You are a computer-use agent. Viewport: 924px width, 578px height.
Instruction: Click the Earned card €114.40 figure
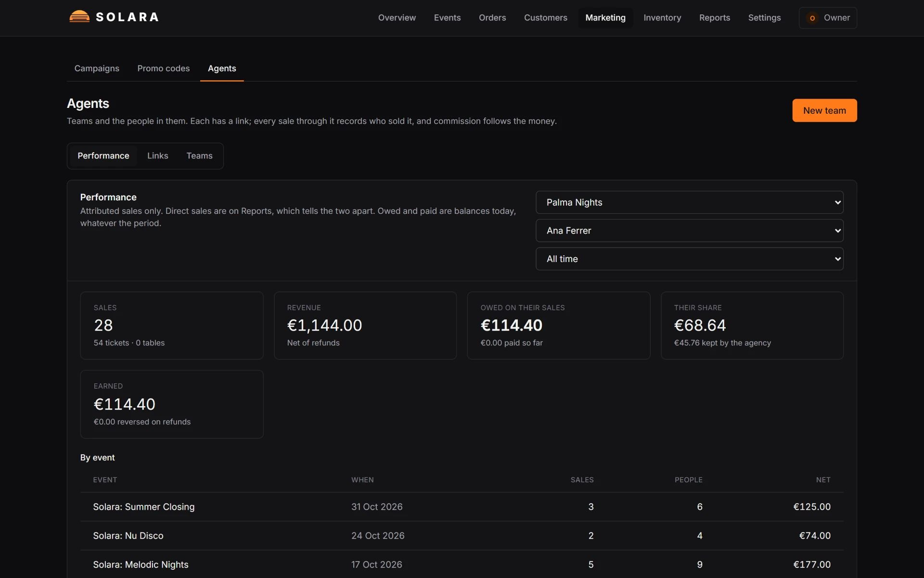click(125, 404)
